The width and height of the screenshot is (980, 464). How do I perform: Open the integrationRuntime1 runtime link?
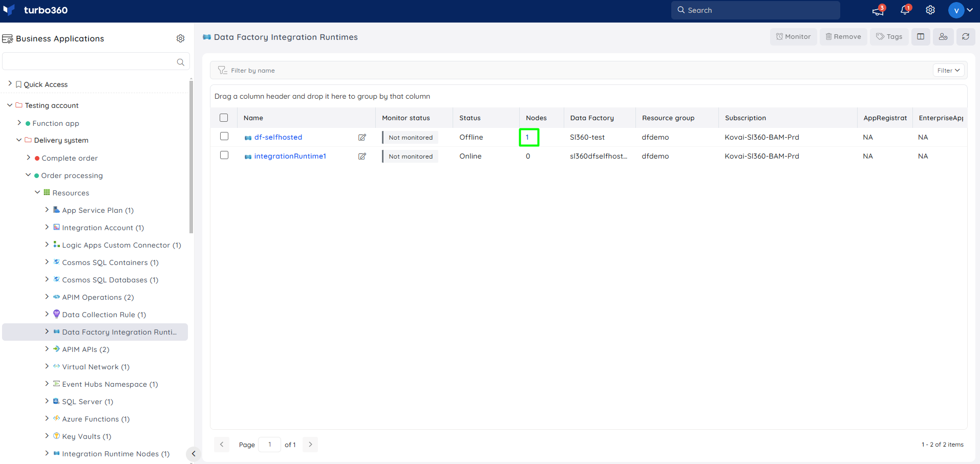(x=290, y=156)
